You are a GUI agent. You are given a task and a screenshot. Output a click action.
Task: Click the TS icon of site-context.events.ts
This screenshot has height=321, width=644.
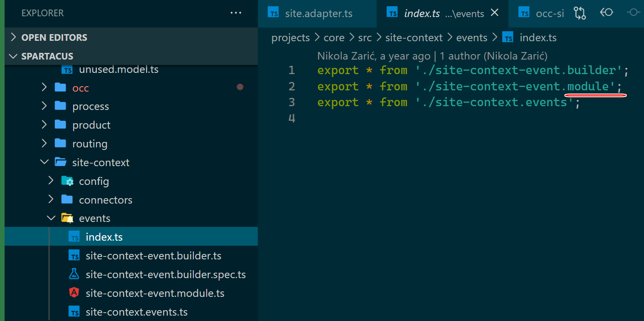pyautogui.click(x=74, y=312)
